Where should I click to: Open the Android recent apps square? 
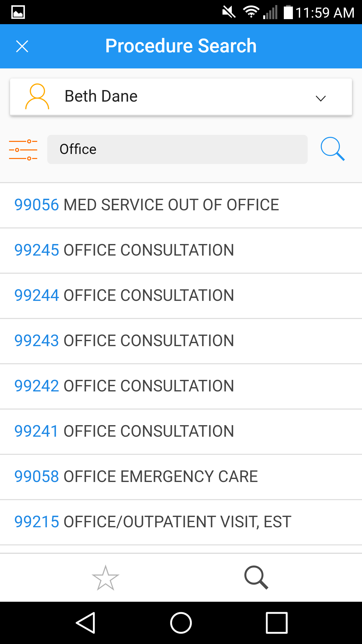277,623
